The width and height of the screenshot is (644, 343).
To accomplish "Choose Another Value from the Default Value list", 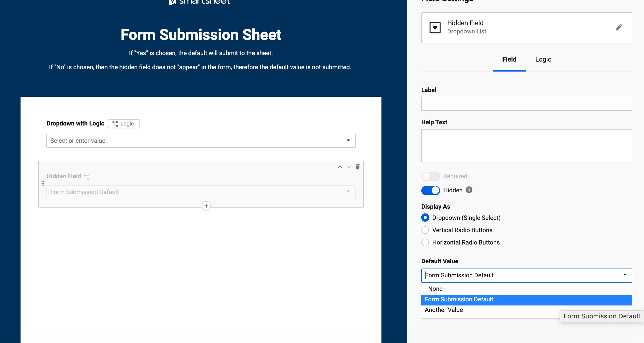I will (527, 310).
